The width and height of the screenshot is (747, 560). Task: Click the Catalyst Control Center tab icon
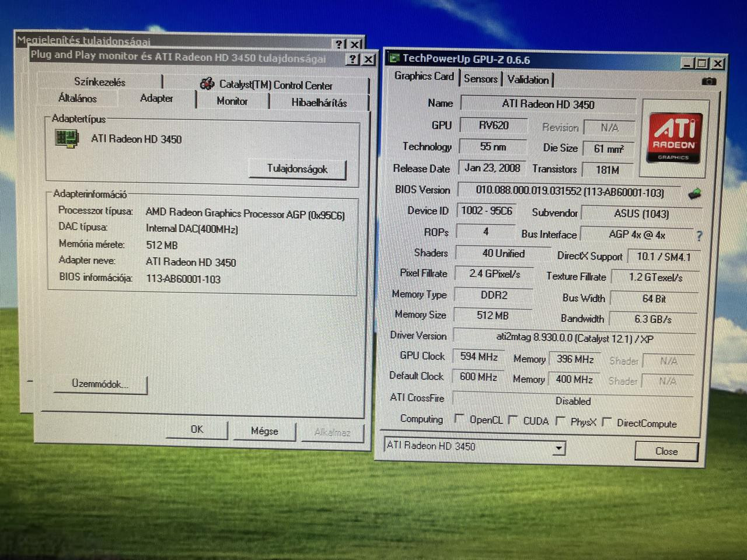click(x=207, y=84)
